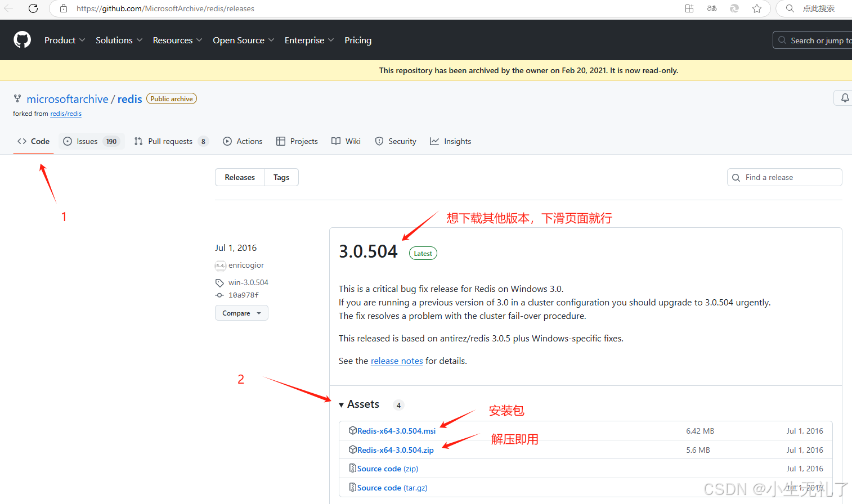Screen dimensions: 852x504
Task: Download Source code (tar.gz)
Action: 392,488
